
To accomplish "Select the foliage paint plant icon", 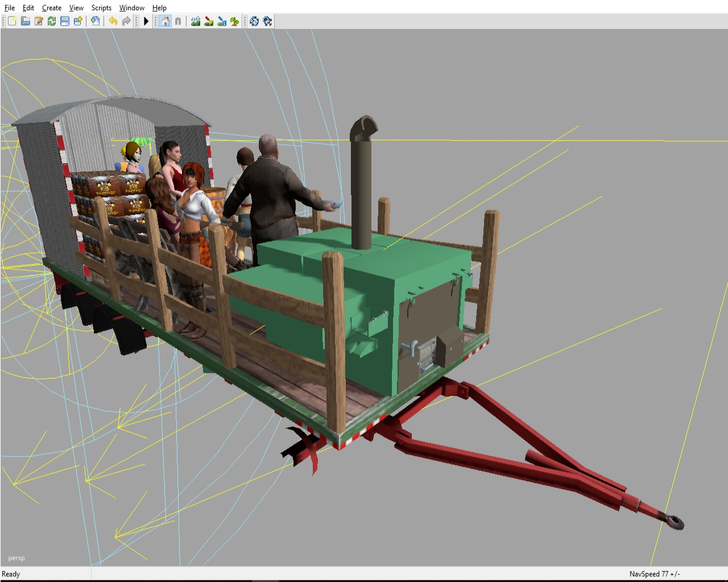I will tap(234, 21).
